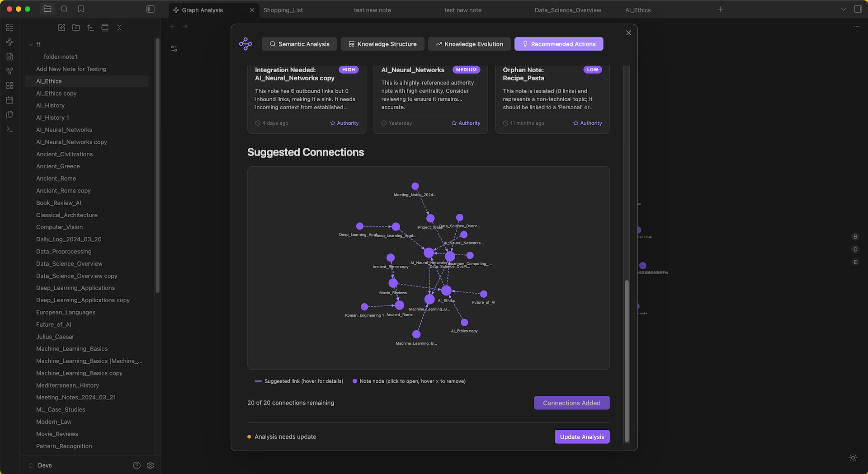Open the European_Languages note
The height and width of the screenshot is (474, 868).
66,312
